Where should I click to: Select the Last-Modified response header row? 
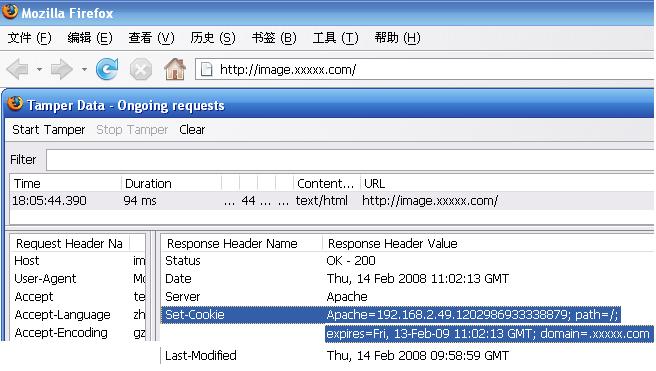(407, 356)
